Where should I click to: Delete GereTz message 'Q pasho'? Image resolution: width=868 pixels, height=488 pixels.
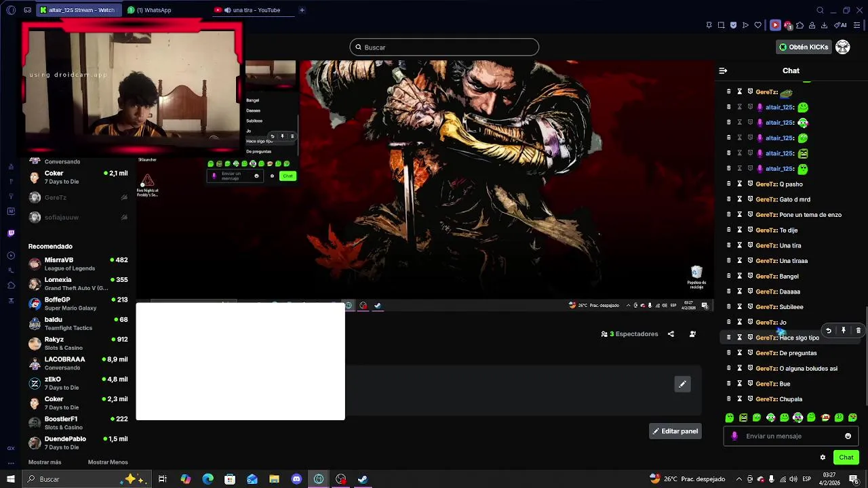pos(729,184)
